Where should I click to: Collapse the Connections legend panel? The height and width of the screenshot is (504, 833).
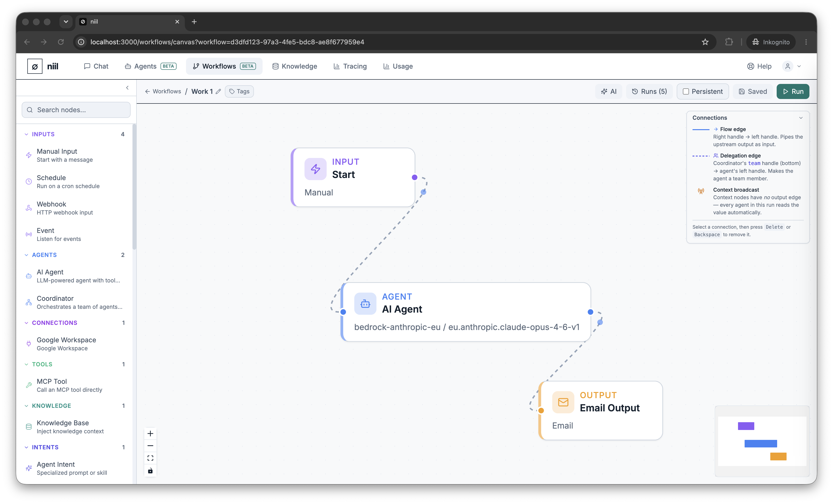coord(800,118)
